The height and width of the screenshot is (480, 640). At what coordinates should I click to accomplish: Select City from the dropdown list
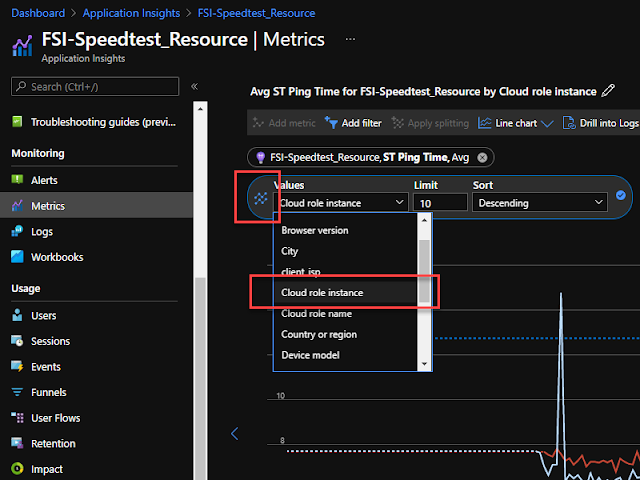tap(290, 252)
